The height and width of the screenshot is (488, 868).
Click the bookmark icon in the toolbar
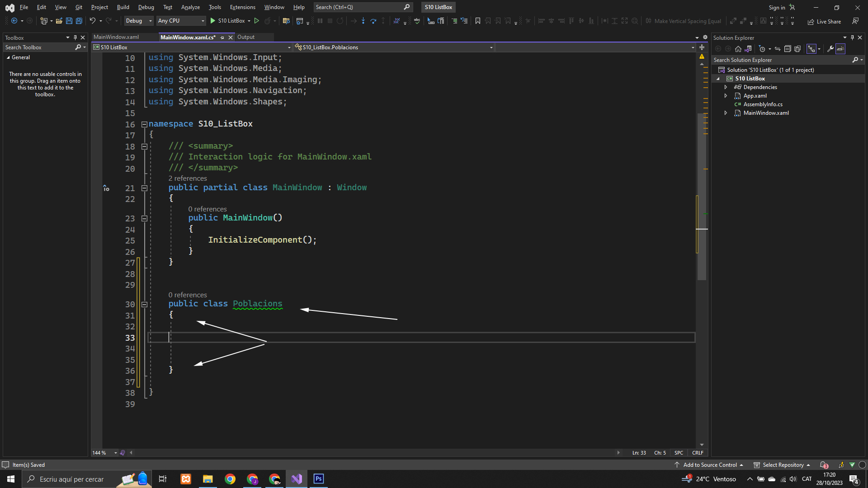coord(477,21)
